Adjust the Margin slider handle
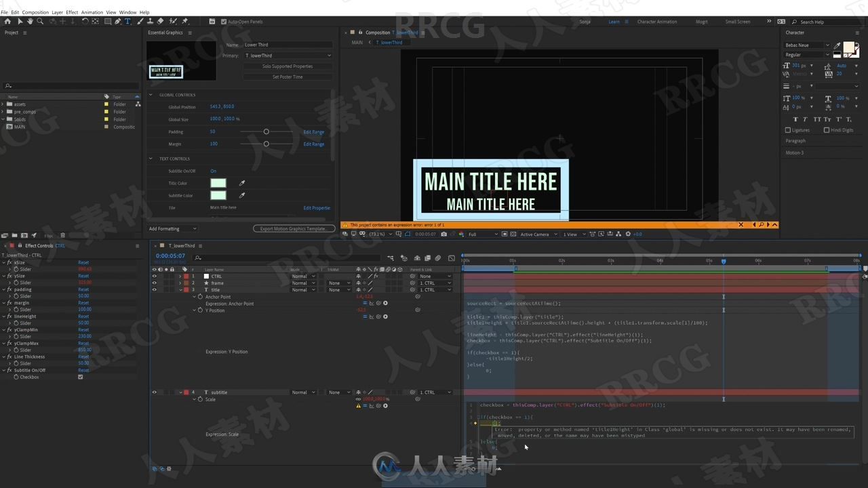The height and width of the screenshot is (488, 868). (266, 144)
